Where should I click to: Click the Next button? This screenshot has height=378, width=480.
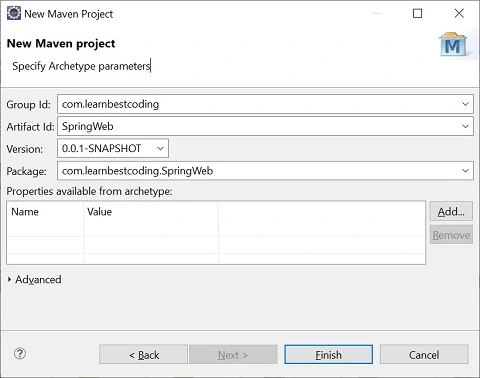pyautogui.click(x=233, y=354)
